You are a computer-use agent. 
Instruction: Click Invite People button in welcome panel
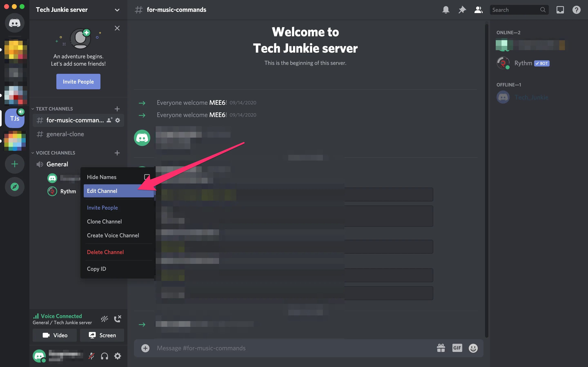78,82
